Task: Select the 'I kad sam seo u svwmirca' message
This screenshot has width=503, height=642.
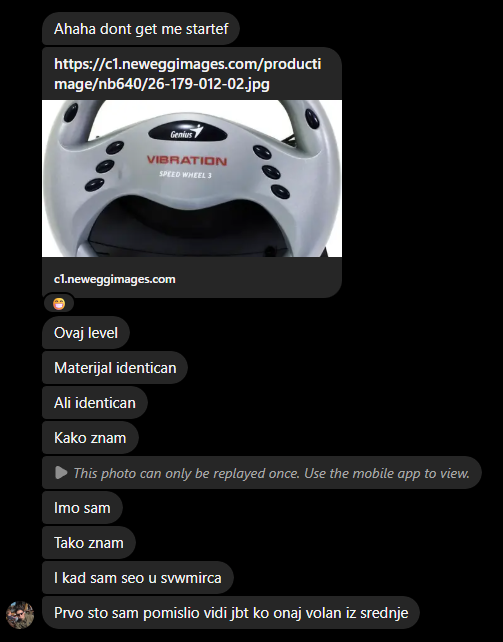Action: 138,578
